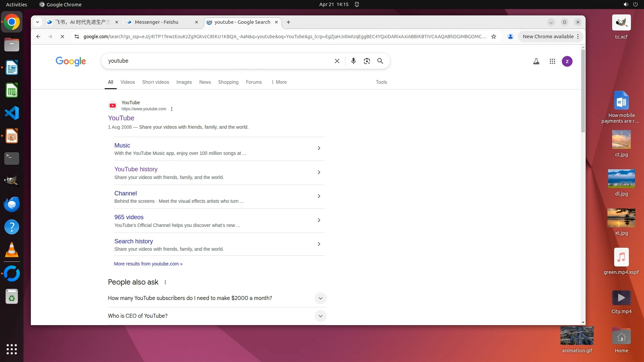Open Google Lens image search
Image resolution: width=644 pixels, height=362 pixels.
(367, 61)
